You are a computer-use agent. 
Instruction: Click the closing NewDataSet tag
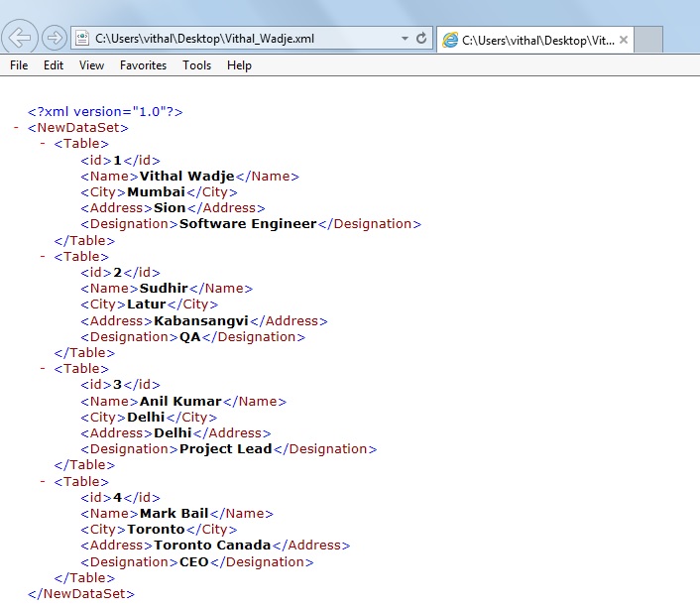[x=80, y=594]
